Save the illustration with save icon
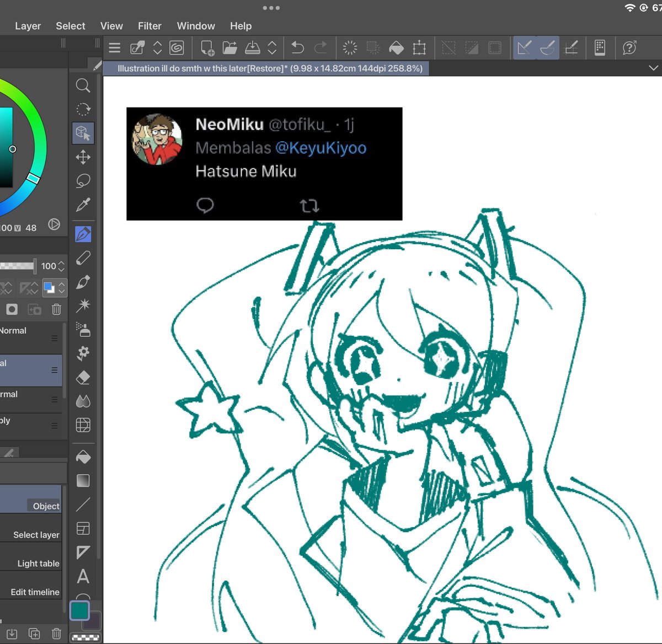Viewport: 662px width, 644px height. pyautogui.click(x=253, y=48)
